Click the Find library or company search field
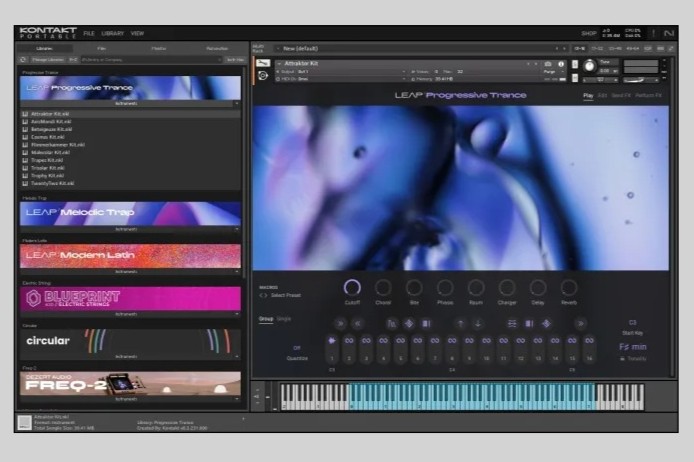 coord(151,59)
